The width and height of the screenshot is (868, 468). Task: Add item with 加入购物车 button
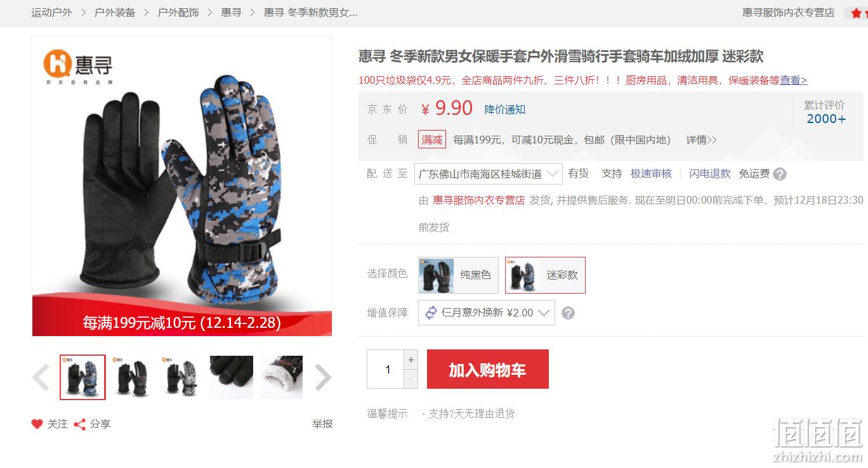[x=488, y=369]
